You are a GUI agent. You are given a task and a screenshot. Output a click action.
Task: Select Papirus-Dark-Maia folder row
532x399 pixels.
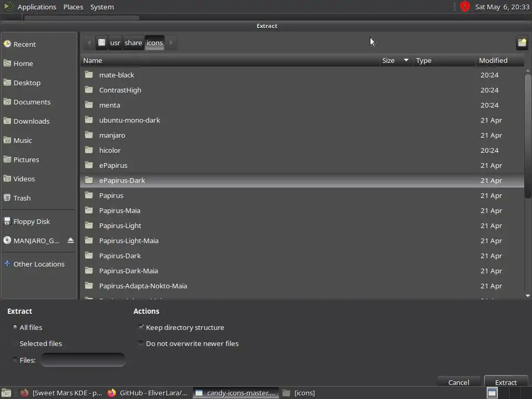point(302,271)
